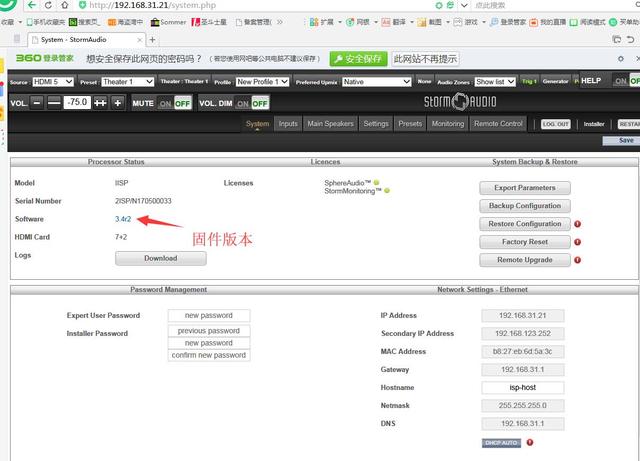Click the red info icon next to DHCP AUTO

tap(529, 442)
